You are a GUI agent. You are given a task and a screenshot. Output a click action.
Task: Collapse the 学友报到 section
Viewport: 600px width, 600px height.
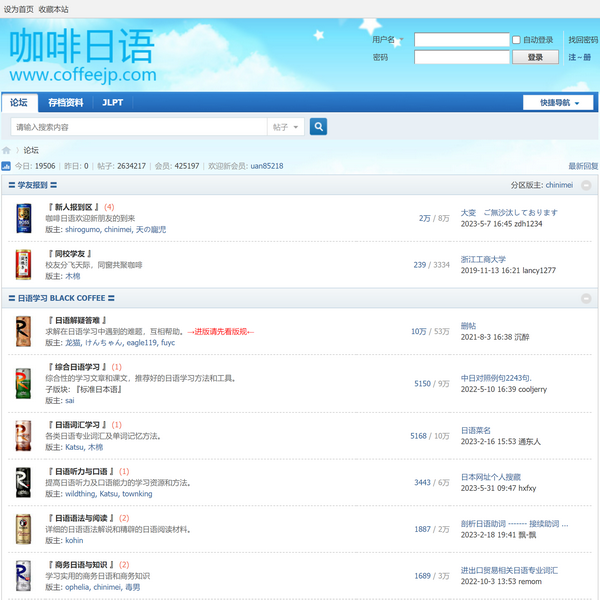586,185
